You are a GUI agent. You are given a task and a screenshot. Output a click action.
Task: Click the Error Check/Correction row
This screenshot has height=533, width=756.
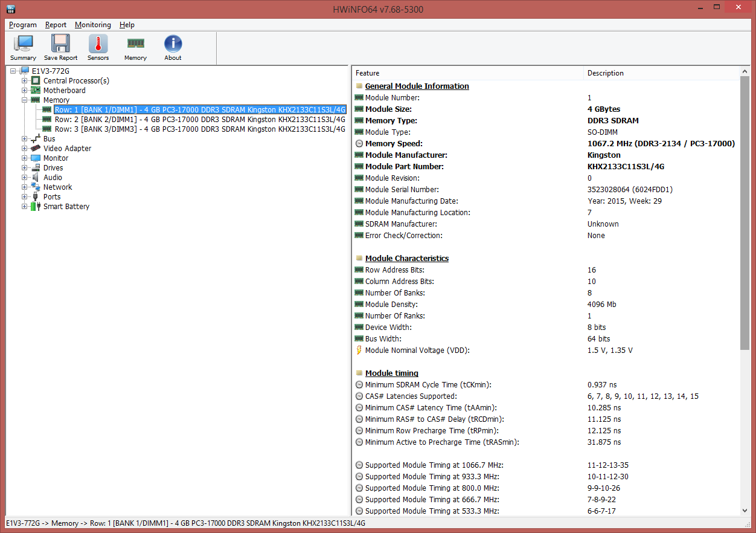pyautogui.click(x=546, y=235)
